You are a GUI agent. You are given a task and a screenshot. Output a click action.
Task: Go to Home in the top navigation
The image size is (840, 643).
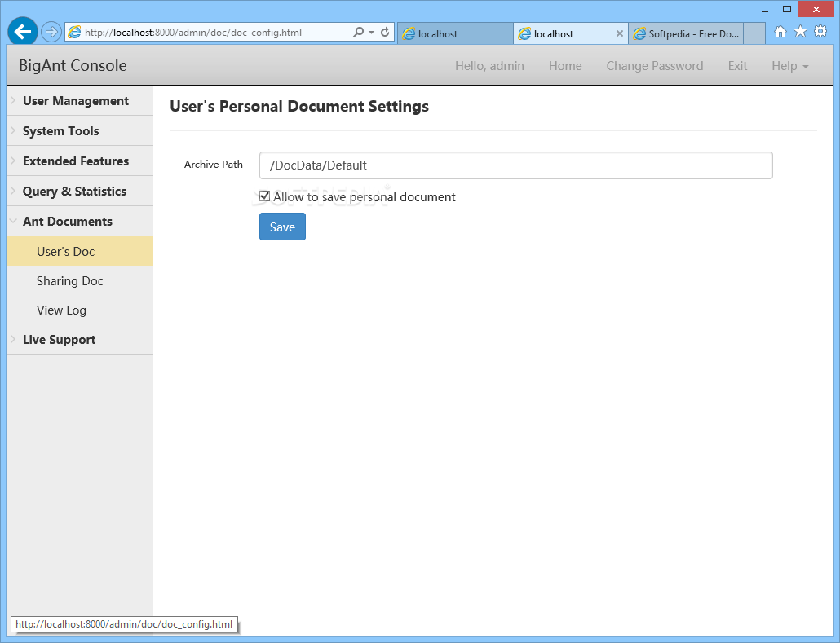565,66
